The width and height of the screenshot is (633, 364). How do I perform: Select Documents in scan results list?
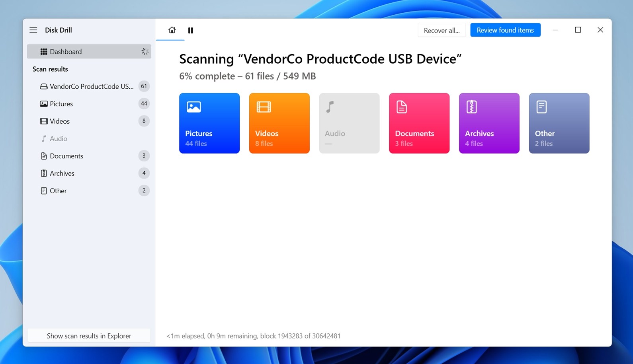[x=66, y=156]
